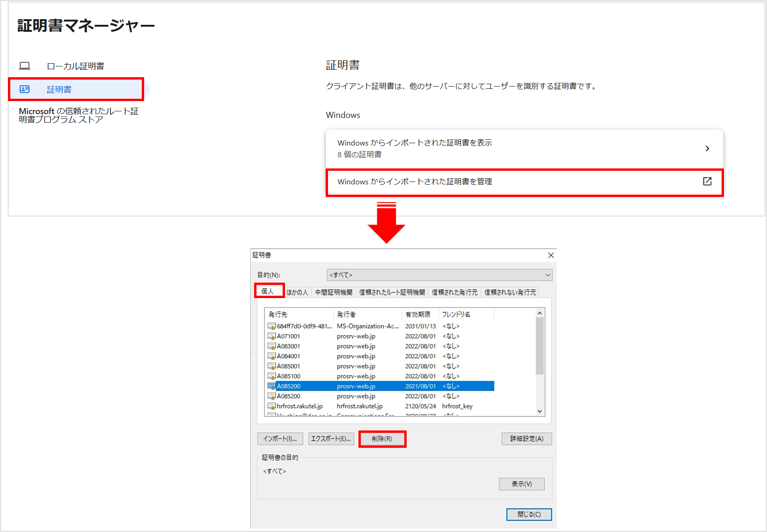This screenshot has width=767, height=532.
Task: Select the A083001 certificate row
Action: (380, 346)
